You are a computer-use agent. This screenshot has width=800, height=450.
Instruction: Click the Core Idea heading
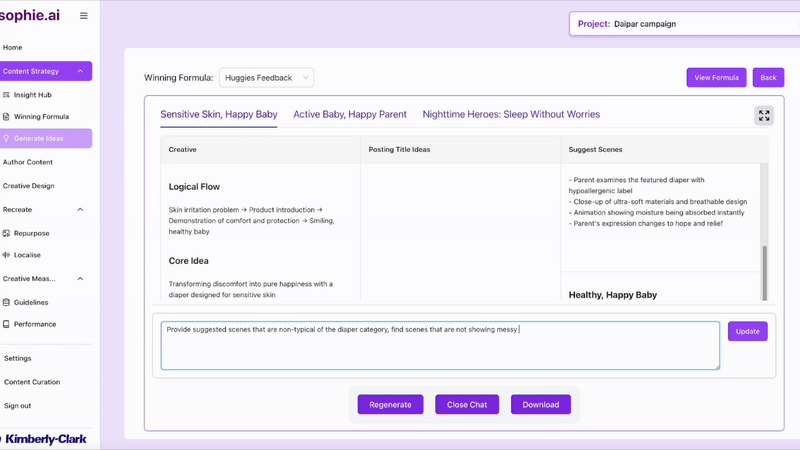(189, 261)
